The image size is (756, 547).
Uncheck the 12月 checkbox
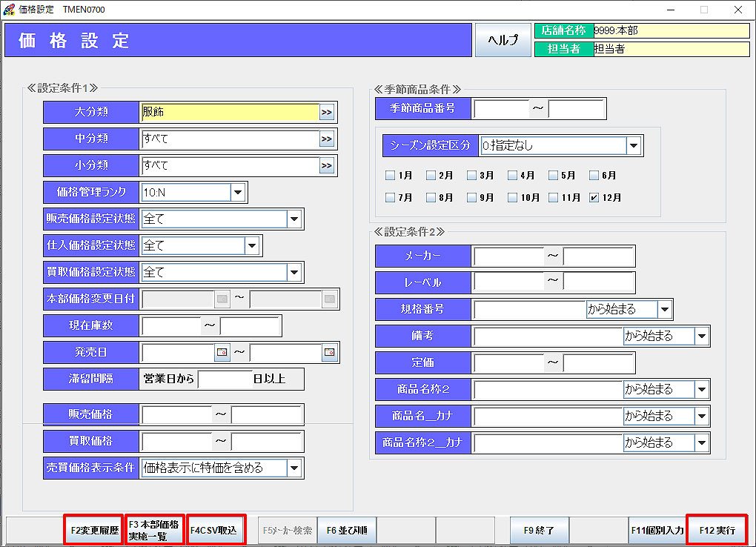[594, 198]
